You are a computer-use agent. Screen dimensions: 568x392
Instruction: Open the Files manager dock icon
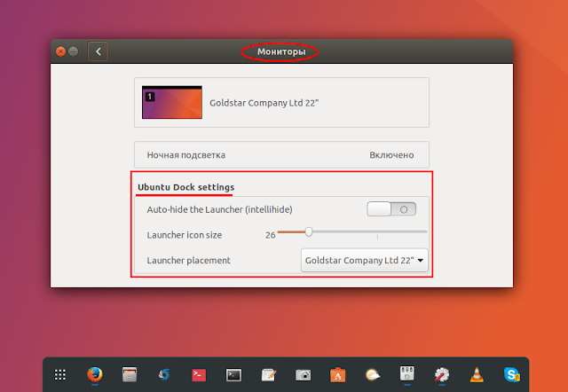point(130,374)
